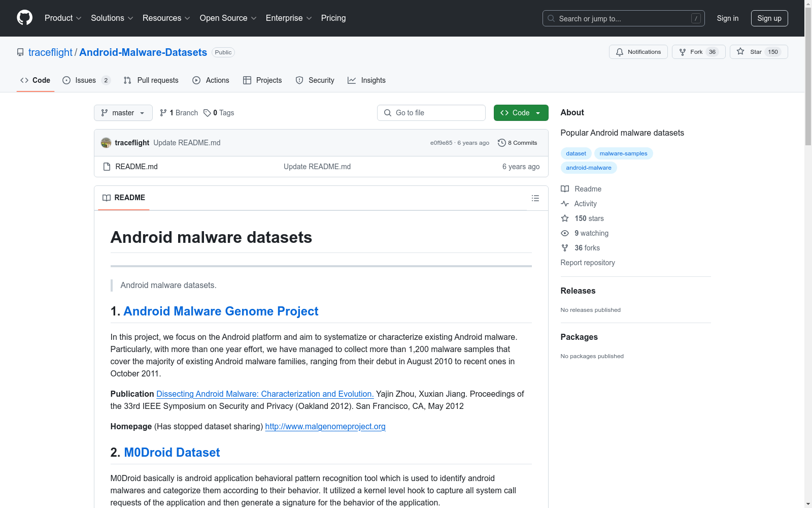
Task: Open the Android Malware Genome Project heading link
Action: (221, 311)
